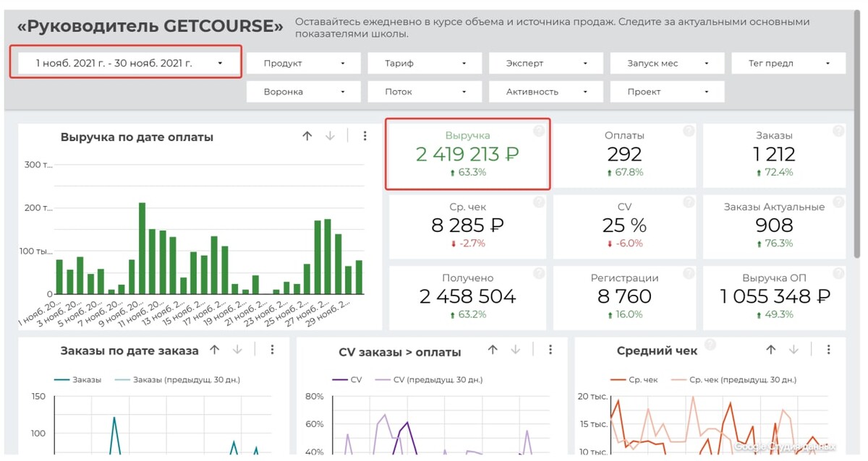The image size is (868, 461).
Task: Click the Заказы value 1 212
Action: (774, 154)
